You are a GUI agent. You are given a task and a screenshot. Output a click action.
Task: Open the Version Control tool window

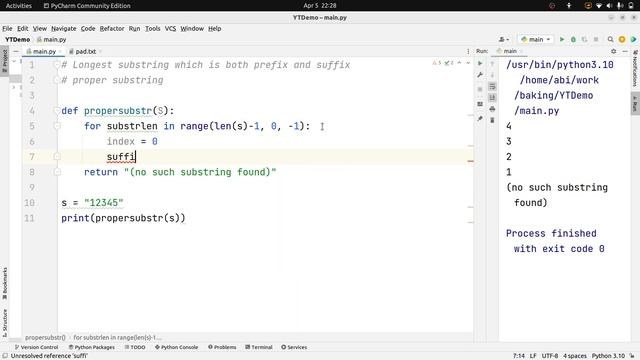point(37,347)
